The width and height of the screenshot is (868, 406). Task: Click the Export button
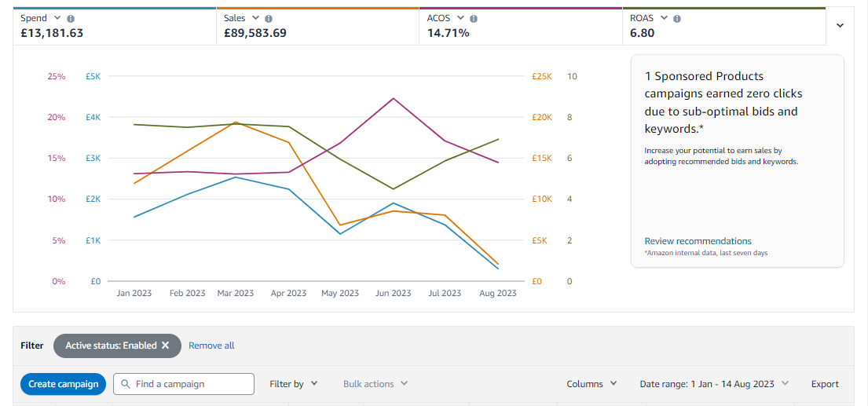pyautogui.click(x=825, y=384)
